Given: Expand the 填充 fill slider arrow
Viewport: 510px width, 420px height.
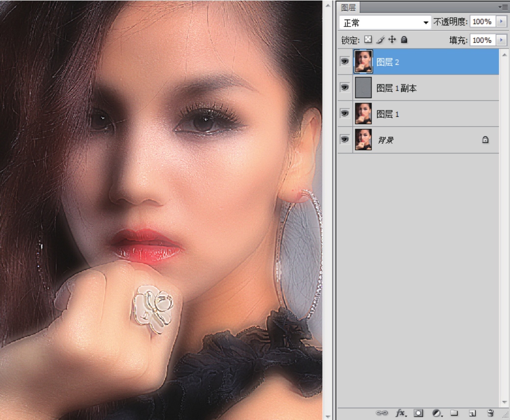Looking at the screenshot, I should coord(501,40).
